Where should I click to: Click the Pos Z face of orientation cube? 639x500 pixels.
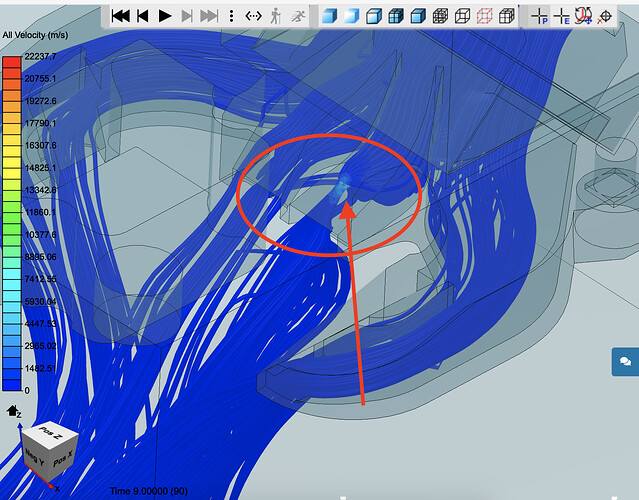pos(50,434)
